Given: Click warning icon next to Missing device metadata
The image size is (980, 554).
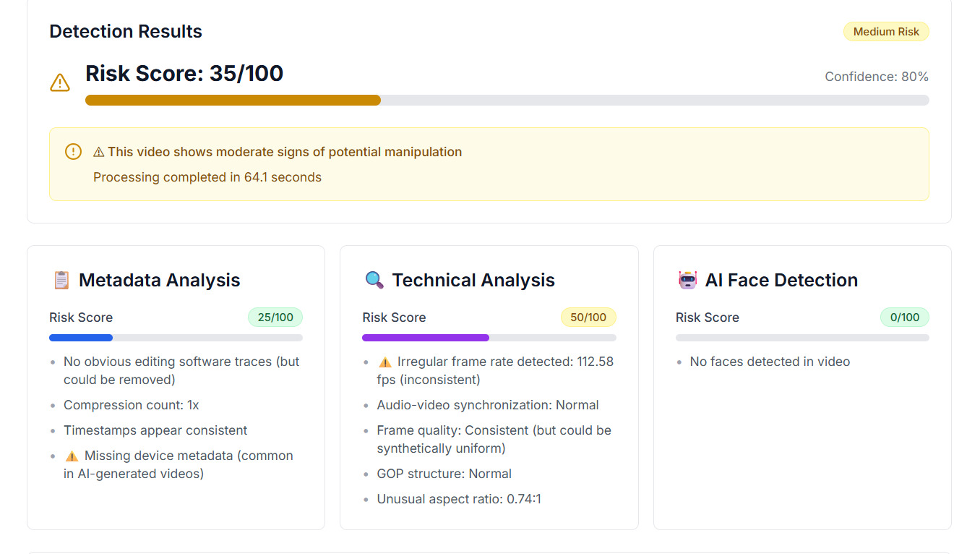Looking at the screenshot, I should click(72, 456).
